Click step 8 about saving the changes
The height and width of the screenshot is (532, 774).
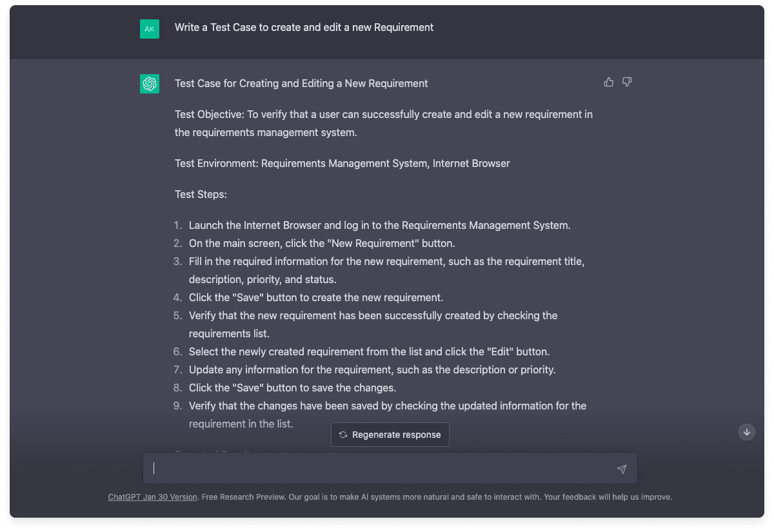coord(292,388)
